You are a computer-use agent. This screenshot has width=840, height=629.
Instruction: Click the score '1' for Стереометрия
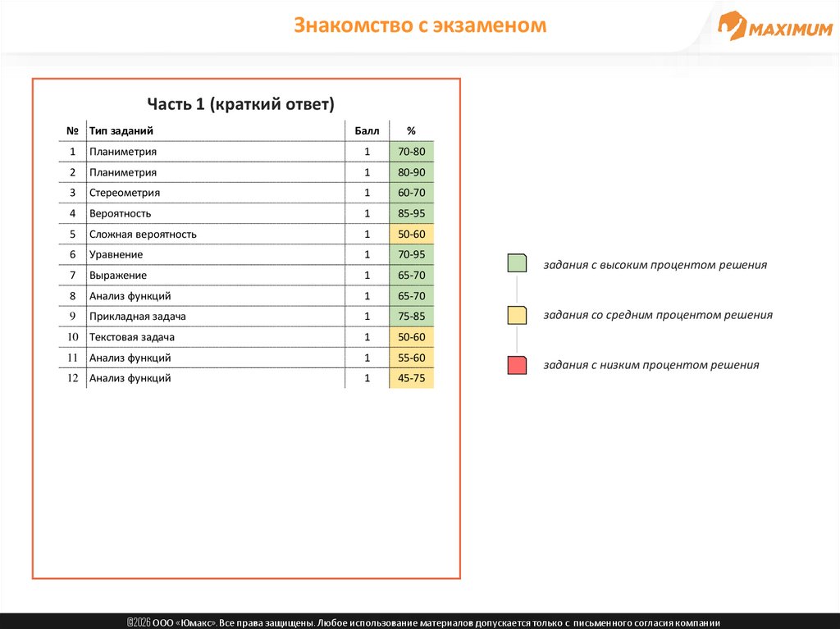click(367, 193)
